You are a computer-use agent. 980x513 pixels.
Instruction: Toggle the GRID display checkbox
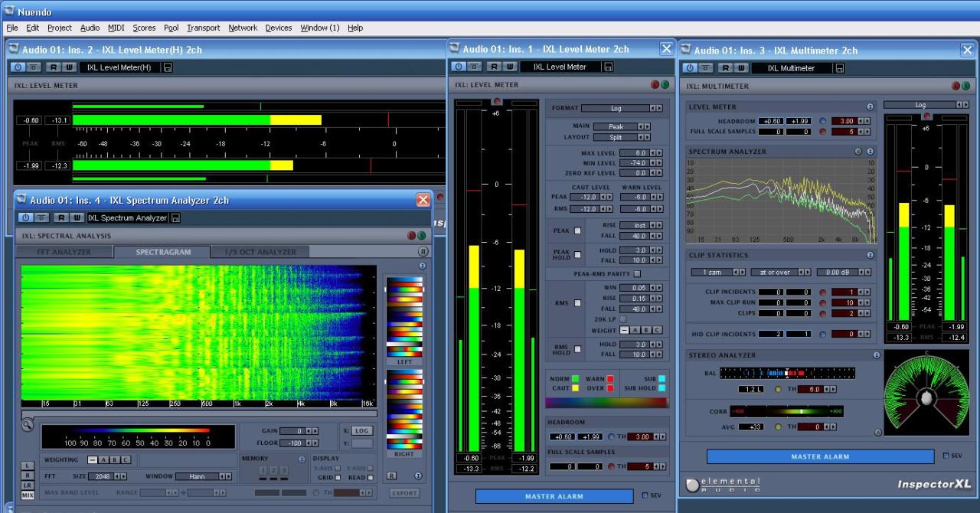(x=338, y=478)
